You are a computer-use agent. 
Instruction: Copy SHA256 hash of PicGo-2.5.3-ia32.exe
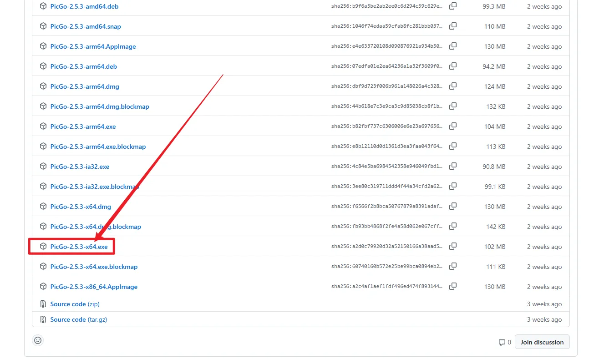coord(453,167)
